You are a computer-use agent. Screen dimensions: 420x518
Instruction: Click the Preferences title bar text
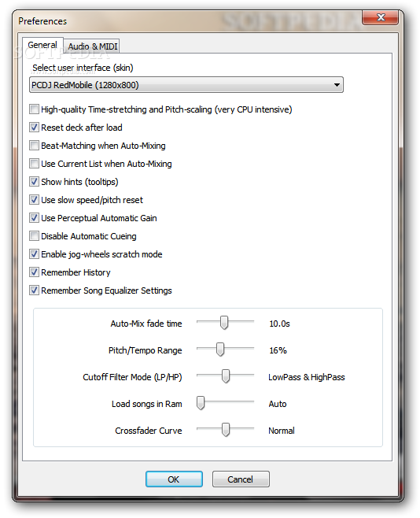pos(42,21)
